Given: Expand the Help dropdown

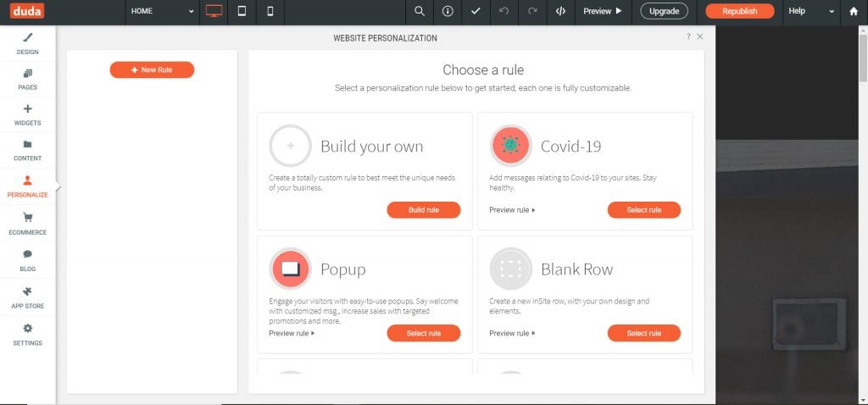Looking at the screenshot, I should click(x=811, y=11).
